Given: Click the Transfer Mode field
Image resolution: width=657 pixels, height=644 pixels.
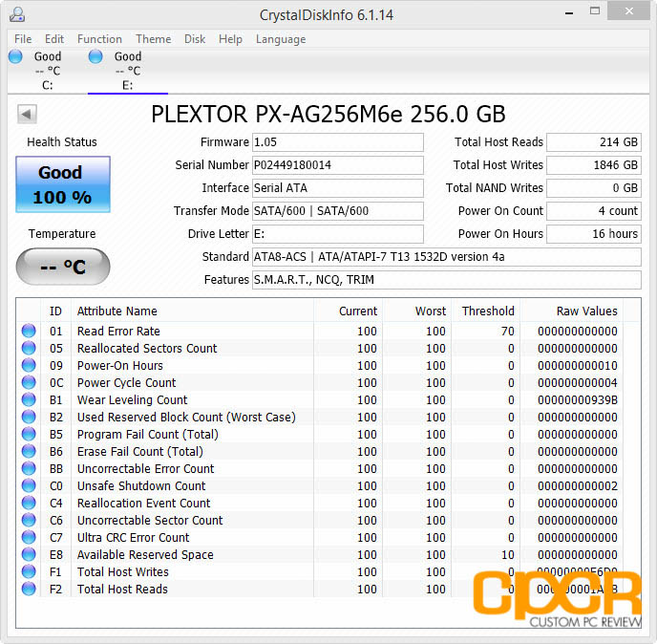Looking at the screenshot, I should tap(338, 211).
